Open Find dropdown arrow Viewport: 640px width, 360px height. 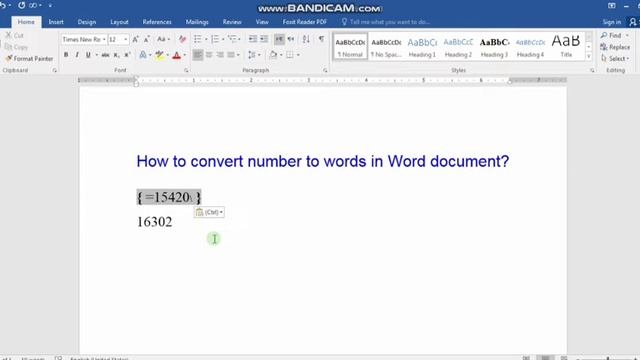[x=627, y=36]
